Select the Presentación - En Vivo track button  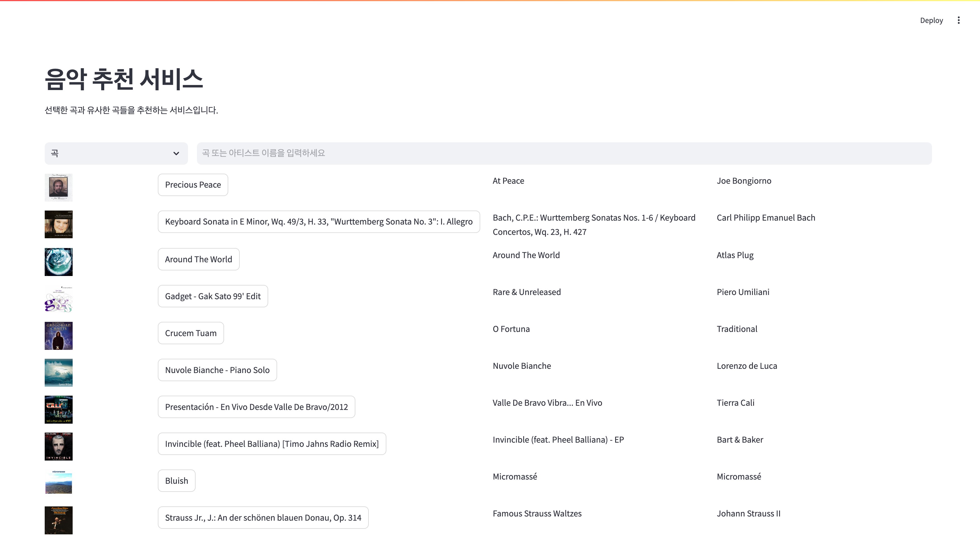[256, 407]
